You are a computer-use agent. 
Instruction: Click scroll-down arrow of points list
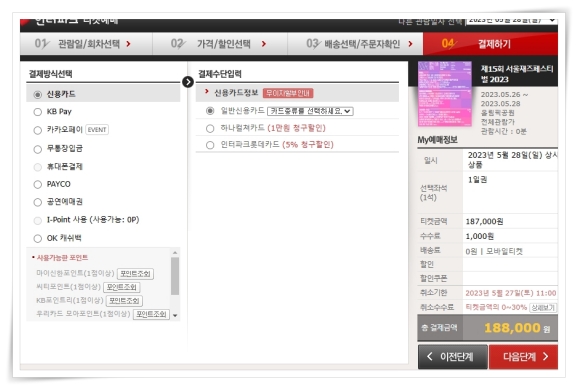175,316
